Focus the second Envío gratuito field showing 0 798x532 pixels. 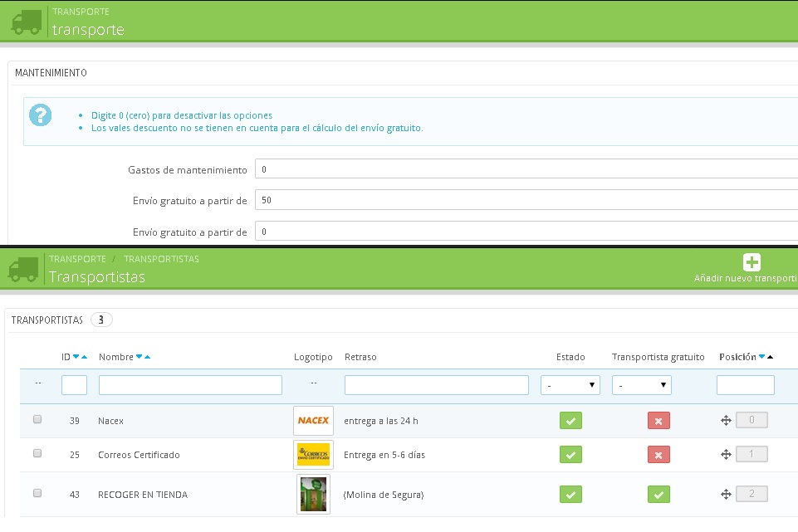click(x=526, y=232)
